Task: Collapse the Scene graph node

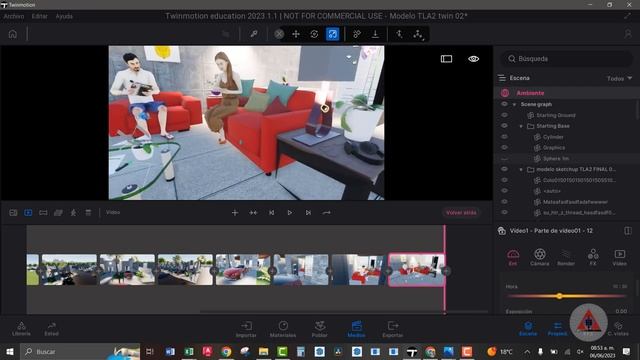Action: coord(514,104)
